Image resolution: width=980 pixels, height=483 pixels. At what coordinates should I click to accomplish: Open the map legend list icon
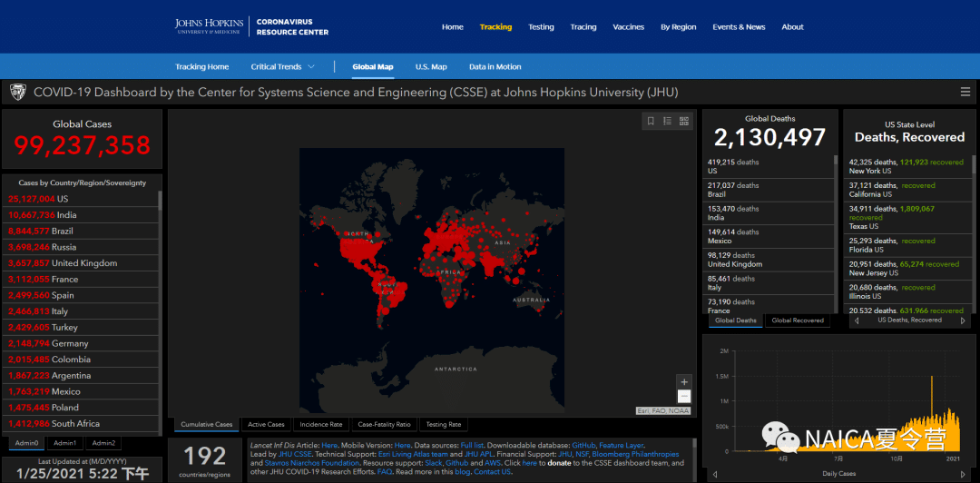[667, 121]
